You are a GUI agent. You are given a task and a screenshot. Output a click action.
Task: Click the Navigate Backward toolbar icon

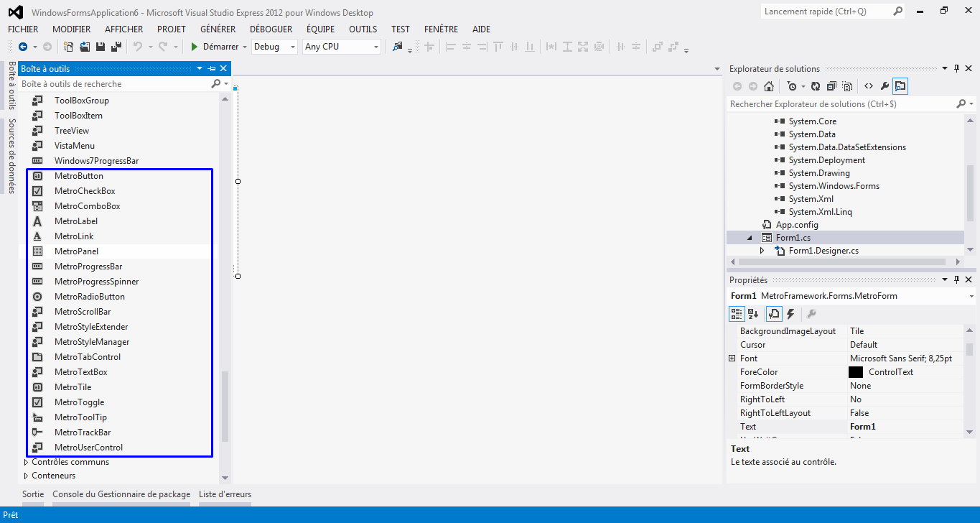23,47
